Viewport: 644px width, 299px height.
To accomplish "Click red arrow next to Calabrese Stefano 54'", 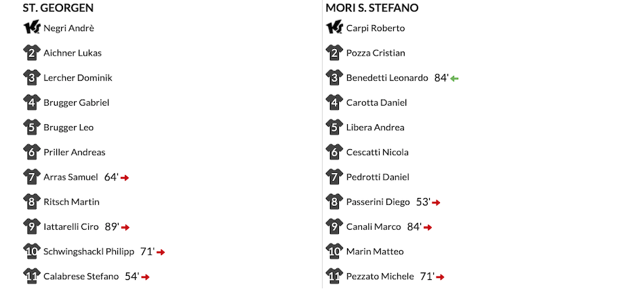I will [x=145, y=277].
